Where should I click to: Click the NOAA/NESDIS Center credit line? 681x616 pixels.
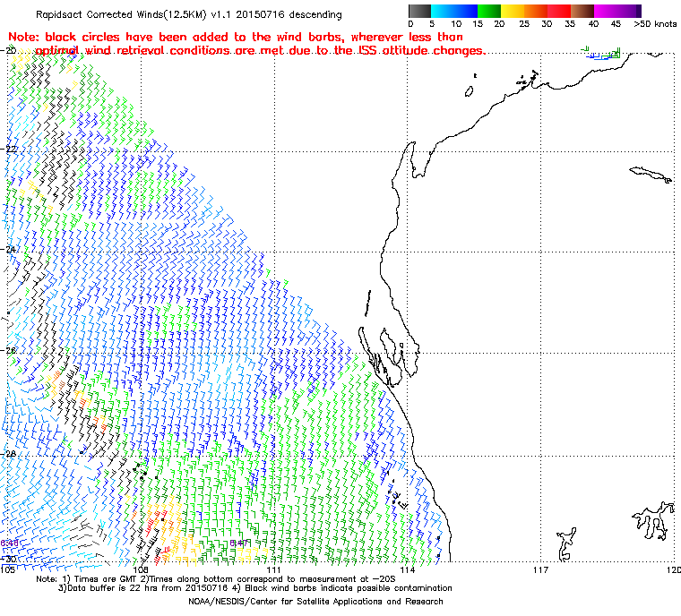coord(315,602)
